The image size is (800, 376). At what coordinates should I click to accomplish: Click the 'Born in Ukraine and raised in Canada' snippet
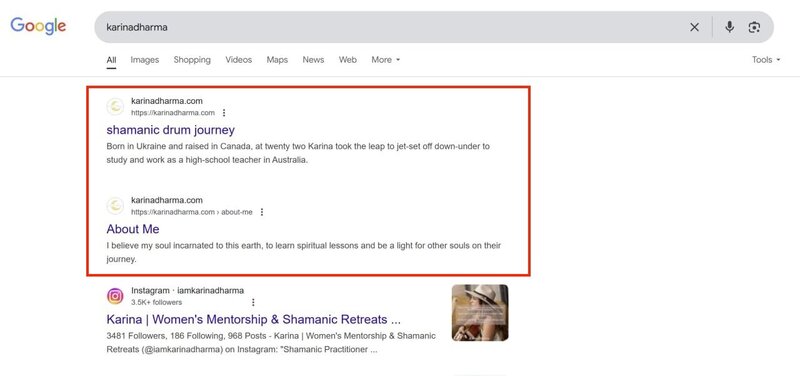[298, 153]
